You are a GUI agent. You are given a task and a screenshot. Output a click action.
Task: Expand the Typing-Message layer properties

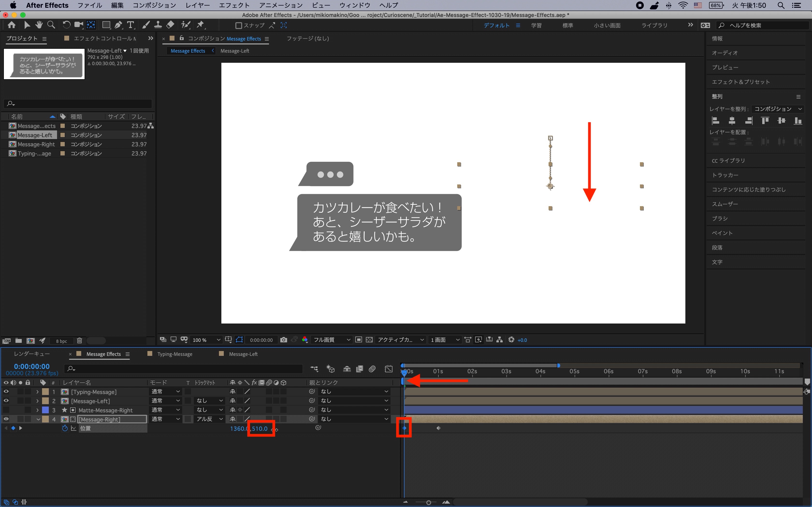pyautogui.click(x=37, y=392)
